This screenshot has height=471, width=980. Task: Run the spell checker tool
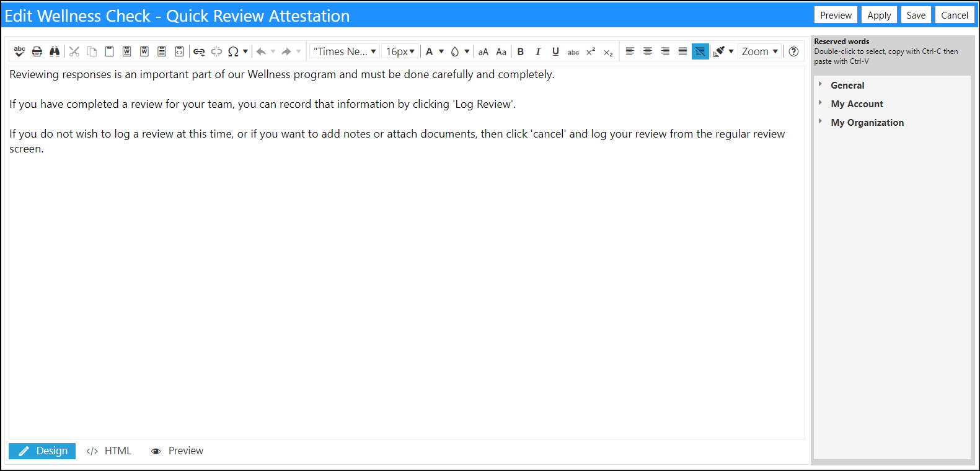pos(19,51)
